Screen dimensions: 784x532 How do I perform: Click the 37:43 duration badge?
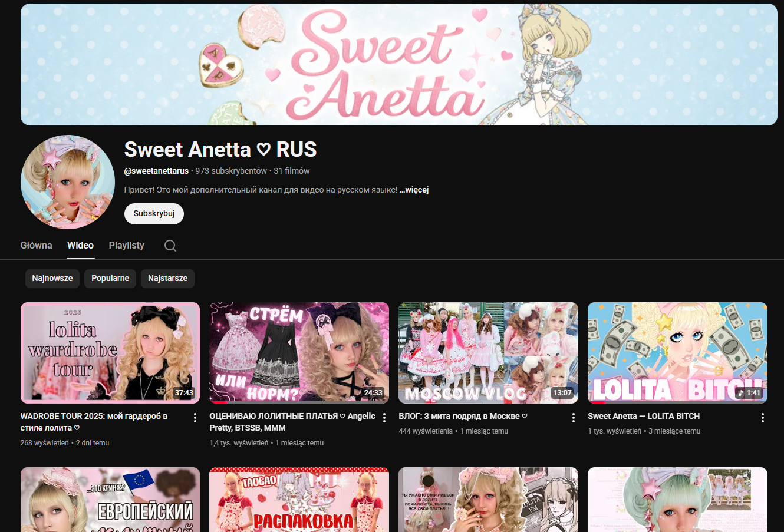click(x=184, y=393)
